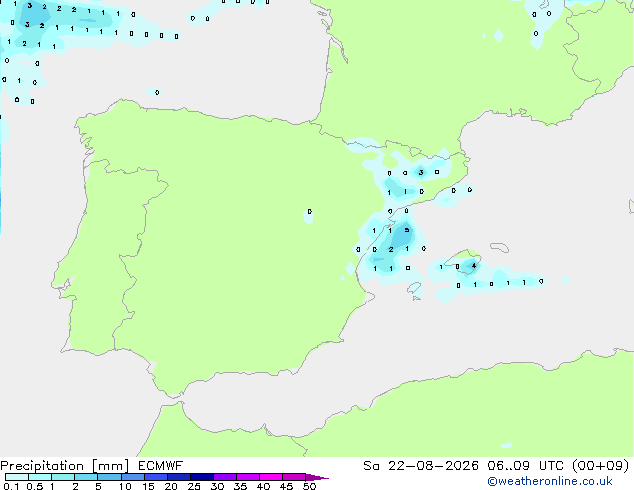Click the 5–10 mm legend swatch
Screen dimensions: 634x490
pyautogui.click(x=109, y=477)
